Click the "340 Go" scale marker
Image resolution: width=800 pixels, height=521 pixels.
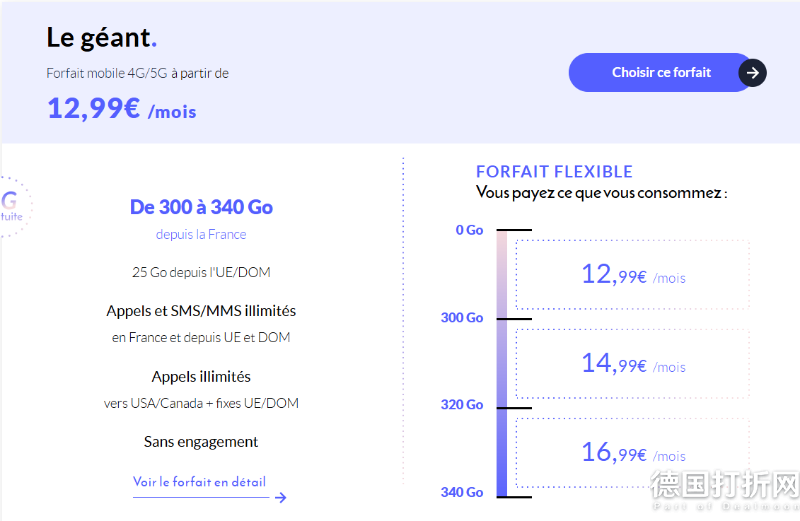pyautogui.click(x=462, y=492)
